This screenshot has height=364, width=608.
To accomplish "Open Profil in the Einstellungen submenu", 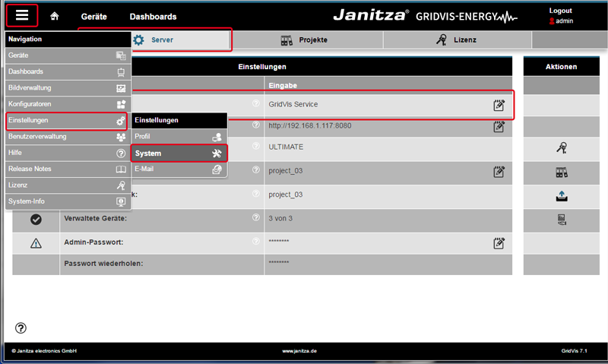I will [179, 136].
